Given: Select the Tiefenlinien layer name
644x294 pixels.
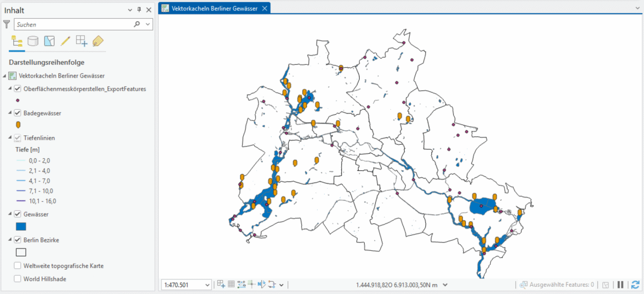Looking at the screenshot, I should click(39, 138).
